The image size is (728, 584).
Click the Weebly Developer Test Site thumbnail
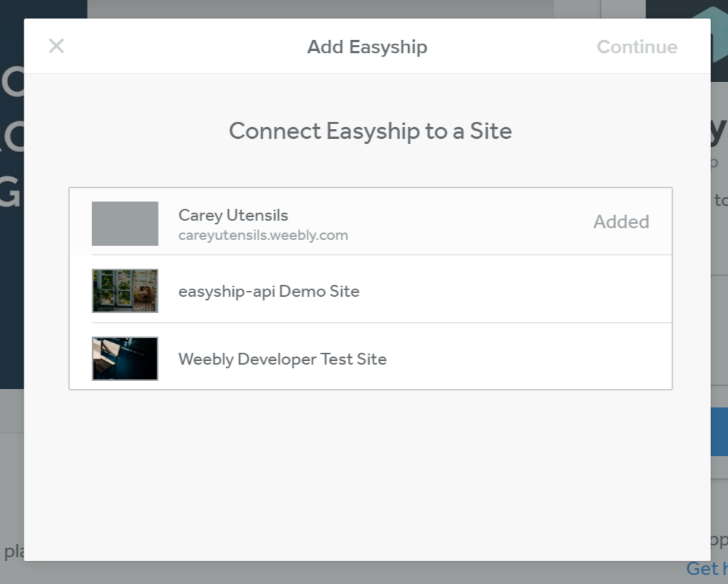(125, 358)
